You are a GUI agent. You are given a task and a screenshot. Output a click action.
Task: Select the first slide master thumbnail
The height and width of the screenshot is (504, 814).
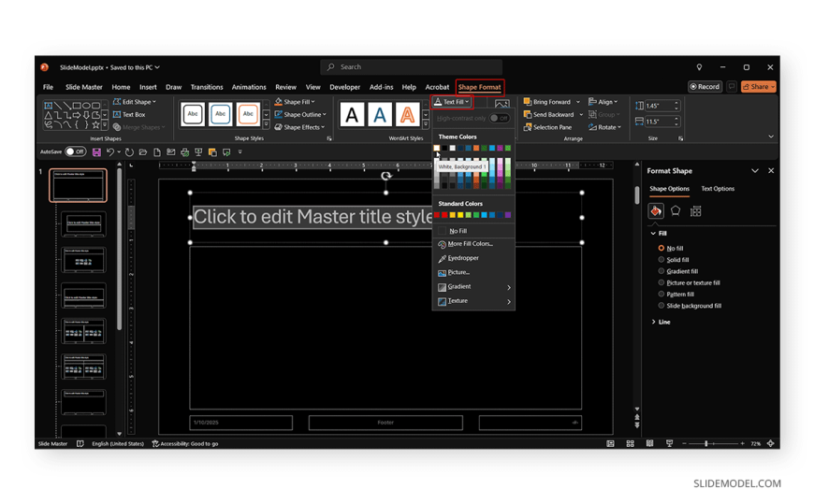pyautogui.click(x=79, y=185)
